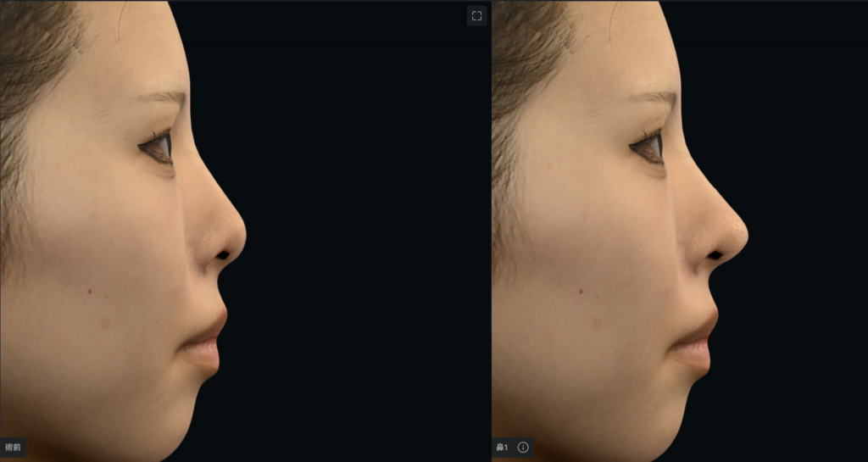
Task: Open the info icon beside 鼻1
Action: pyautogui.click(x=523, y=447)
